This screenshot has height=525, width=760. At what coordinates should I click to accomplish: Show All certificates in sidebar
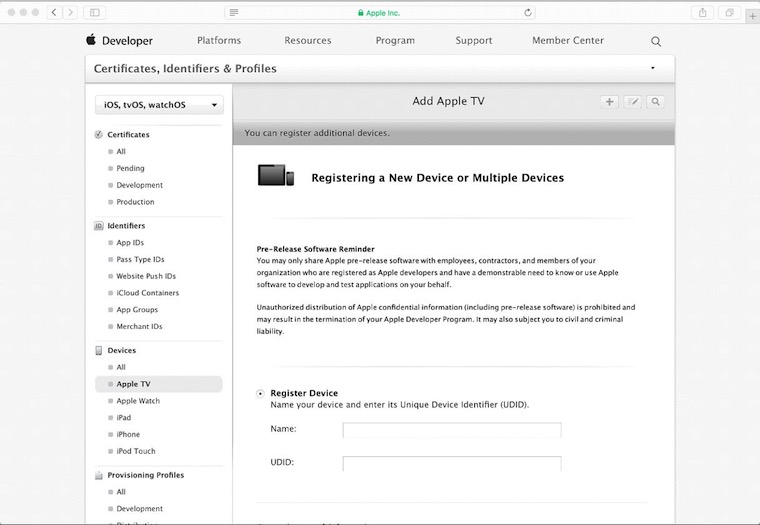tap(121, 151)
